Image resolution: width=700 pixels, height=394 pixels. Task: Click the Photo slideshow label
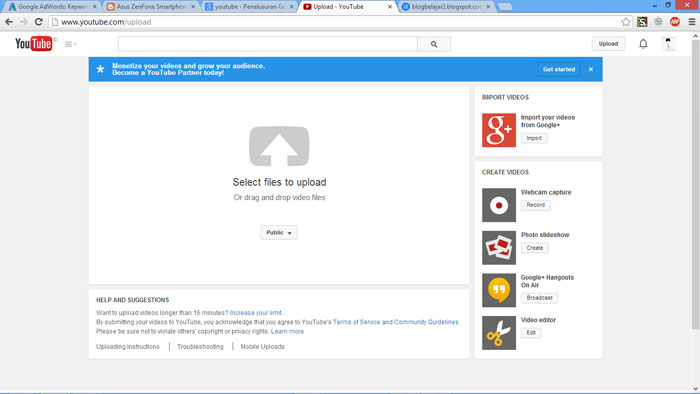click(545, 235)
